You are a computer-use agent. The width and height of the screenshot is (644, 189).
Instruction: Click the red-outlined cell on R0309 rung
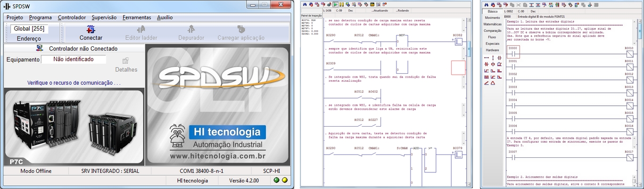tap(458, 68)
